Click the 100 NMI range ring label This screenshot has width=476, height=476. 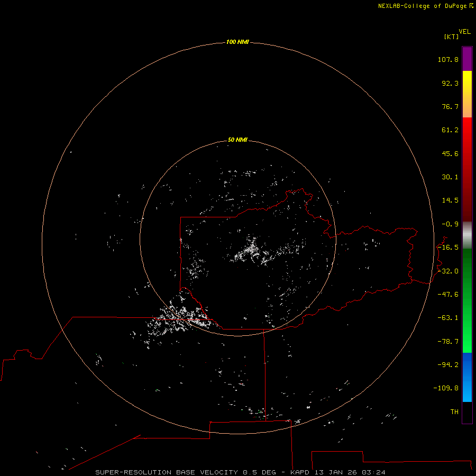click(x=237, y=42)
